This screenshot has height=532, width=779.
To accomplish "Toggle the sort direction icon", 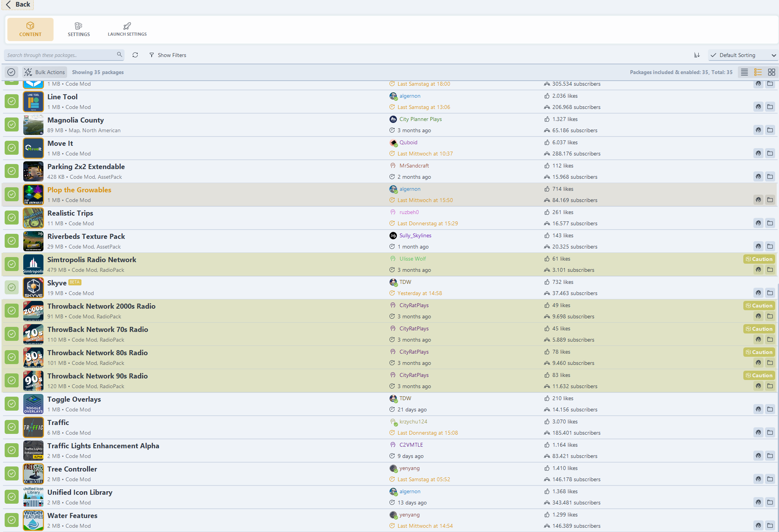I will [697, 55].
